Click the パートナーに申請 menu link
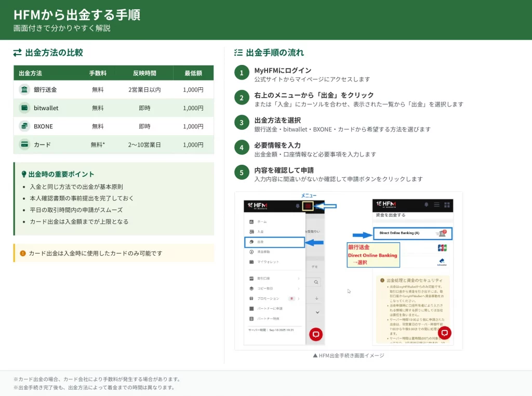 pyautogui.click(x=269, y=308)
